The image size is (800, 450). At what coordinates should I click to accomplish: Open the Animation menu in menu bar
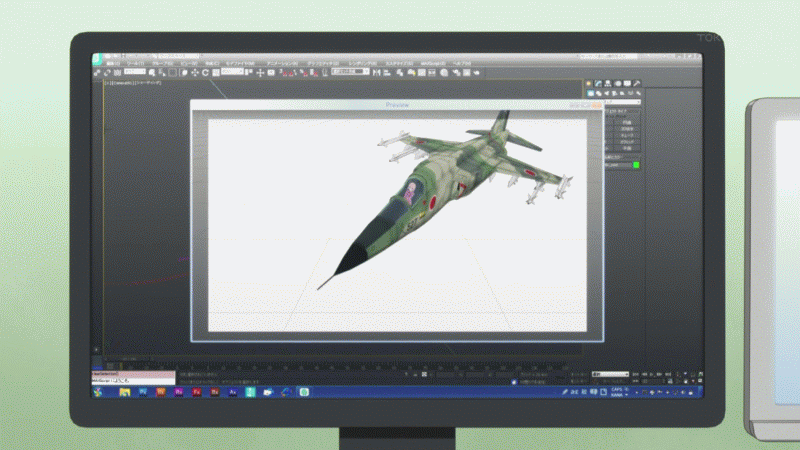point(282,64)
